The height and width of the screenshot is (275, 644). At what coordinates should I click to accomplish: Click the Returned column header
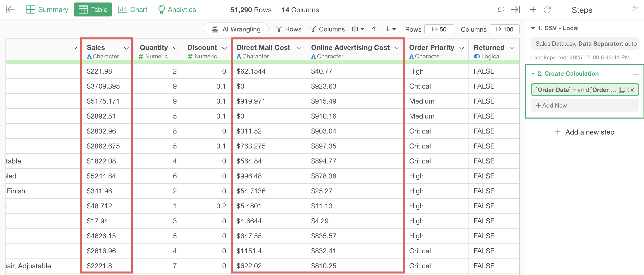(x=489, y=47)
